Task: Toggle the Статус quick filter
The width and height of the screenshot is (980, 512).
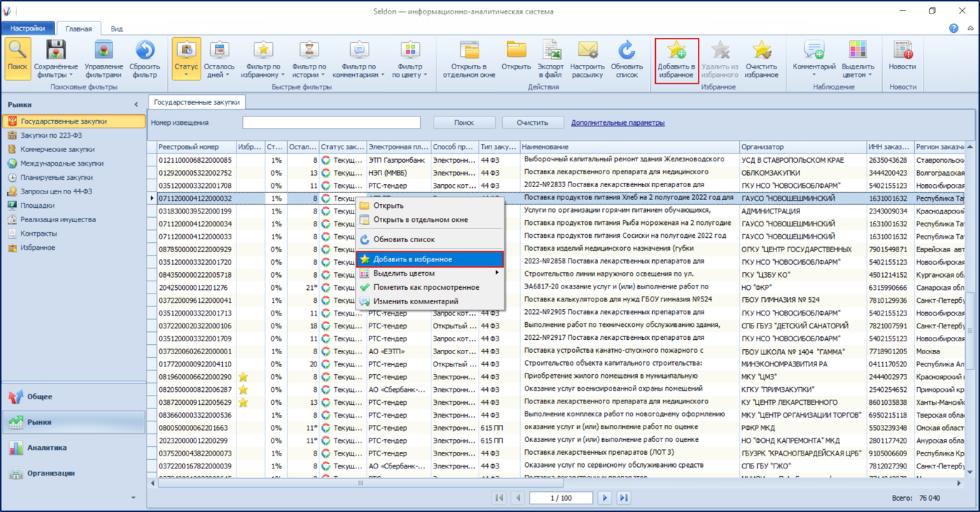Action: [x=186, y=59]
